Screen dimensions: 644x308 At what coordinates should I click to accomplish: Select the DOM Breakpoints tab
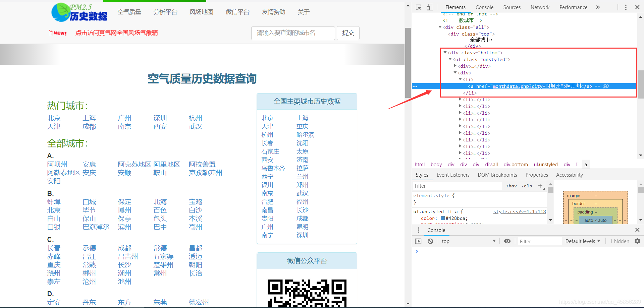click(497, 175)
